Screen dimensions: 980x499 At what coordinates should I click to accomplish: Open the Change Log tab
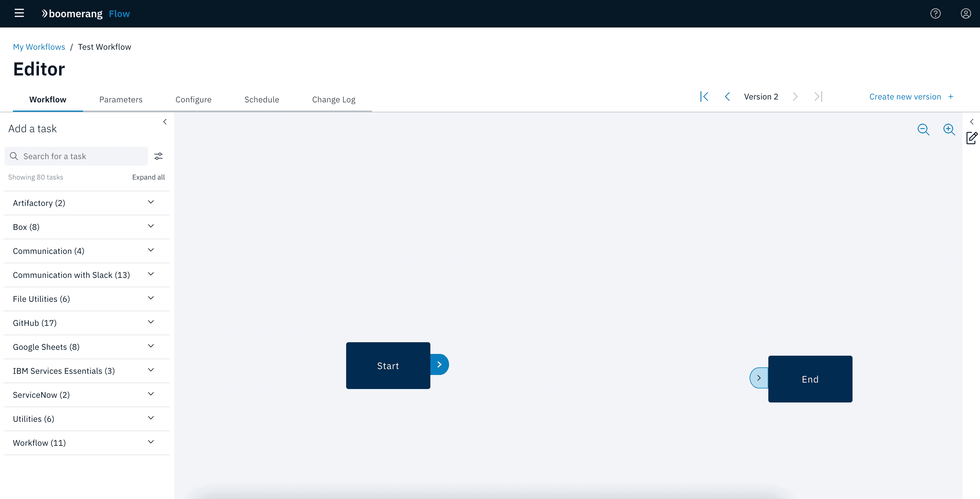334,99
